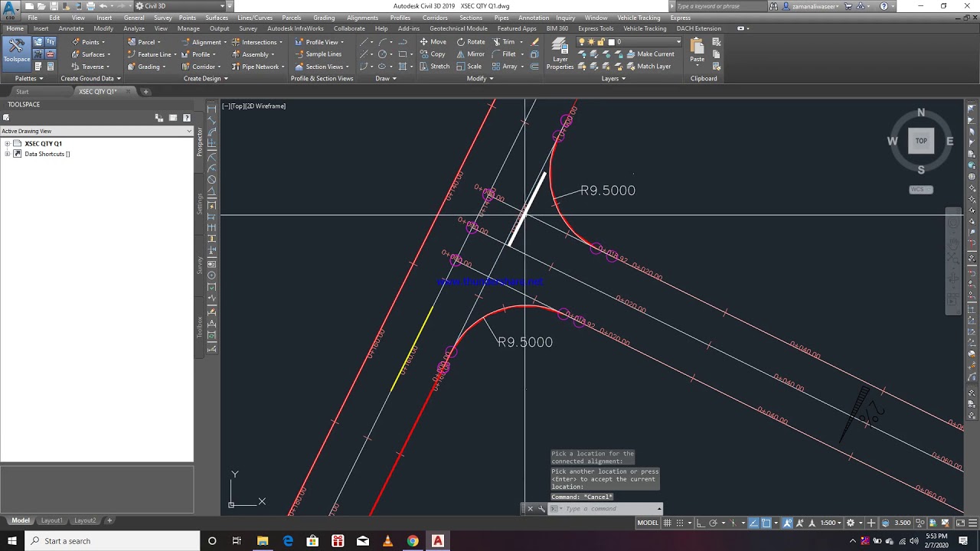Toggle snap mode in status bar
The image size is (980, 551).
(680, 523)
